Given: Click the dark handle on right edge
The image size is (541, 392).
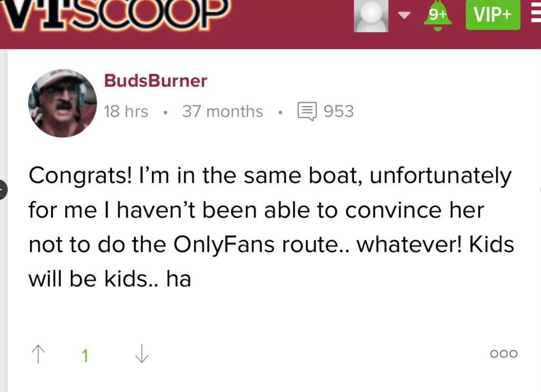Looking at the screenshot, I should coord(539,189).
